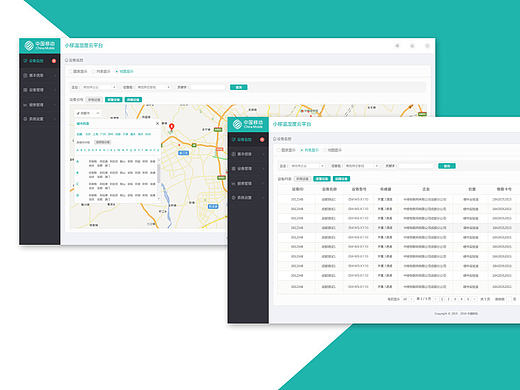Click outlined button above the device table
Image resolution: width=520 pixels, height=390 pixels.
click(x=302, y=179)
